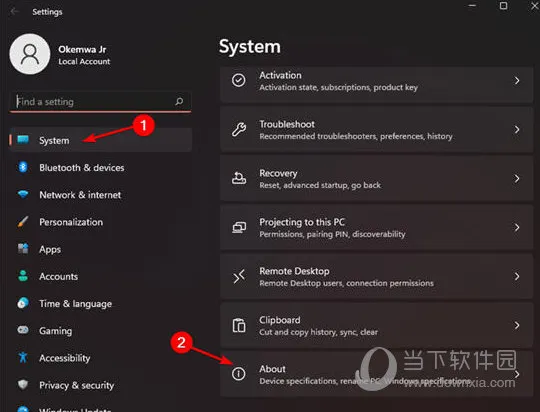The width and height of the screenshot is (540, 412).
Task: Go to Privacy & security
Action: pyautogui.click(x=76, y=385)
